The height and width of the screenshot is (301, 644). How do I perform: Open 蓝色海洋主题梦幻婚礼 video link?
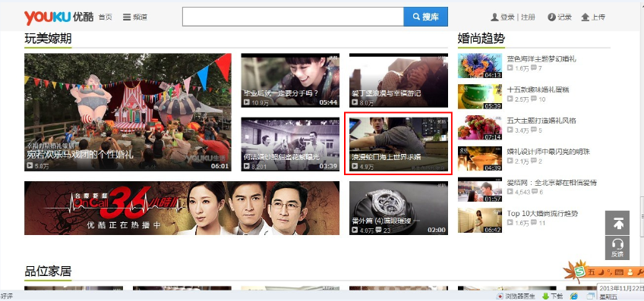click(x=541, y=58)
